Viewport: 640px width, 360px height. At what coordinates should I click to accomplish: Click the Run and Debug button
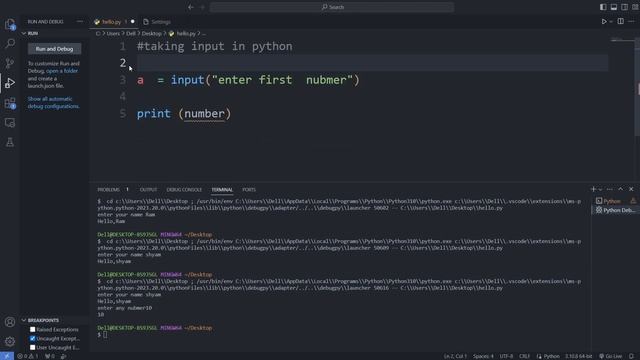click(54, 49)
